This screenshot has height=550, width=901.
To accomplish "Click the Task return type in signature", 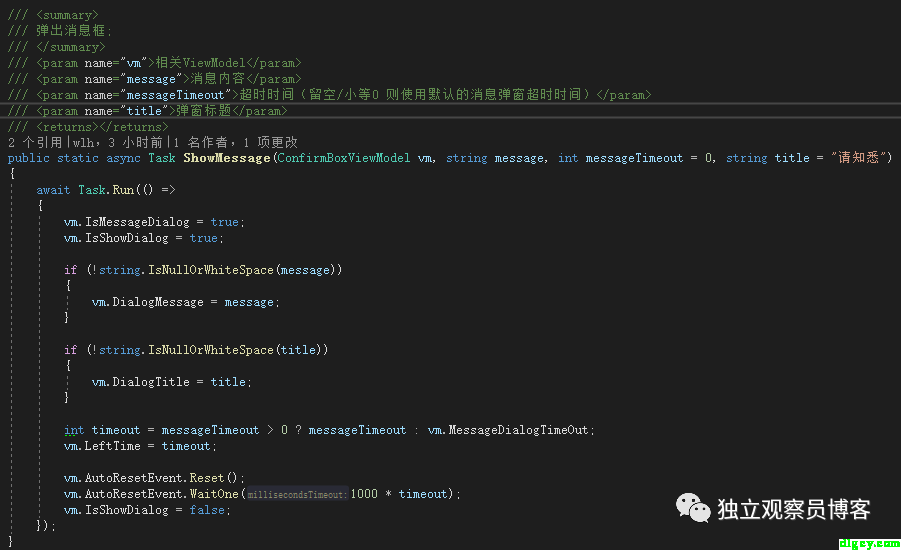I will (161, 158).
